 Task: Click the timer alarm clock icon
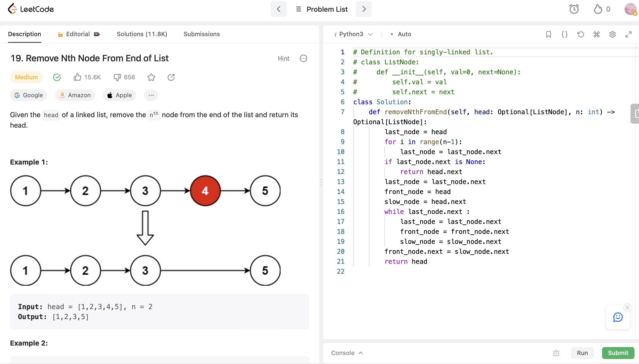574,9
